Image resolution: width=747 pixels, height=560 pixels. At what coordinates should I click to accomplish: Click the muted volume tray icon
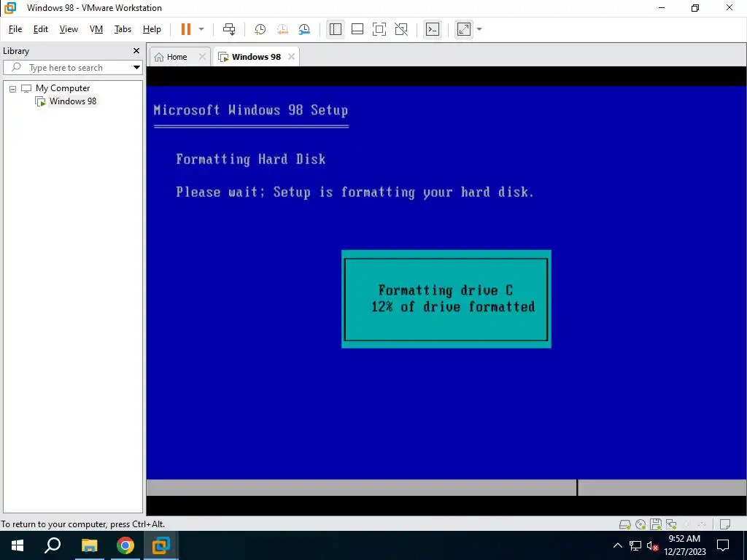tap(652, 545)
